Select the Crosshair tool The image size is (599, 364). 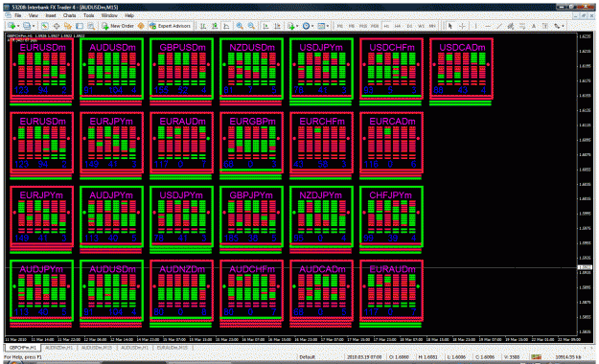pyautogui.click(x=462, y=26)
